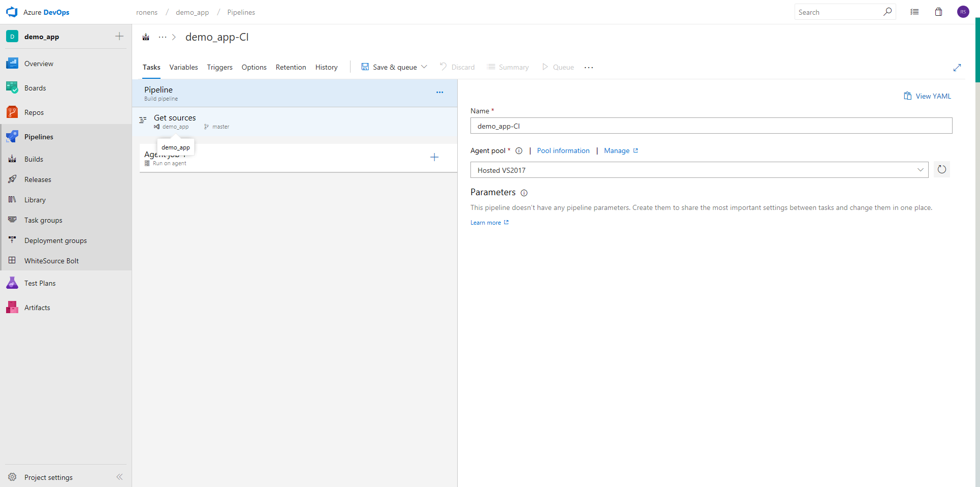Open the Triggers tab
980x487 pixels.
tap(219, 67)
